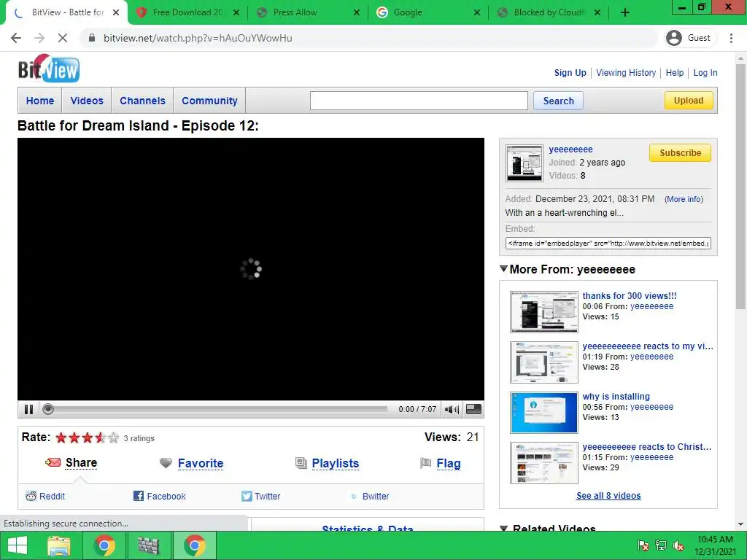Rate the video one star
747x560 pixels.
(61, 437)
